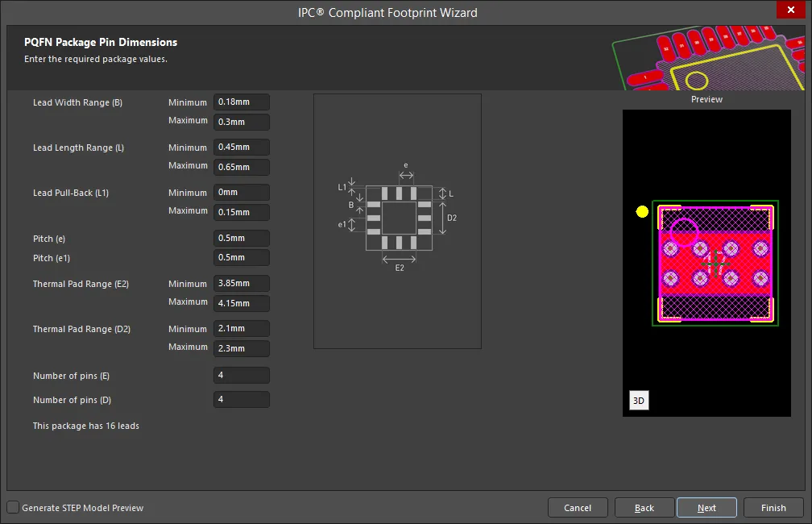Click the 'Lead Width Range (B)' label

(x=77, y=102)
